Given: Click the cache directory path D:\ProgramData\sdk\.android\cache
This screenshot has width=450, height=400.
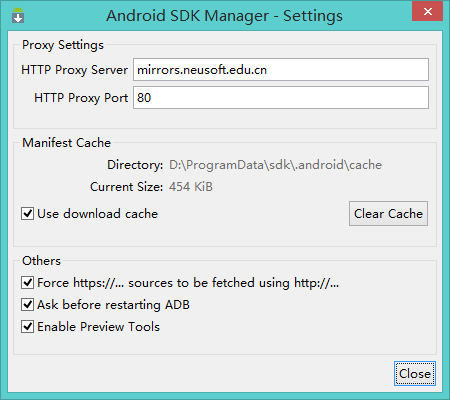Looking at the screenshot, I should coord(275,165).
